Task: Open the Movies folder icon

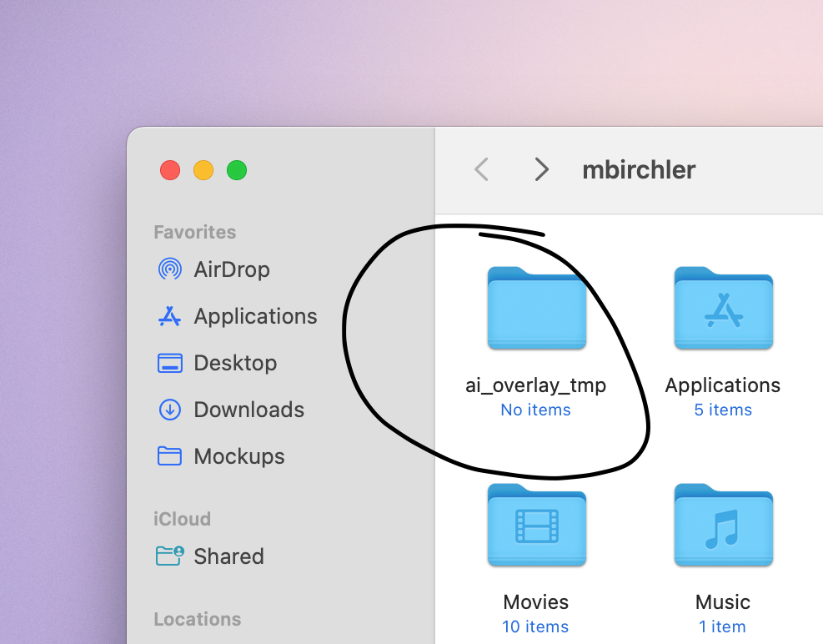Action: click(536, 525)
